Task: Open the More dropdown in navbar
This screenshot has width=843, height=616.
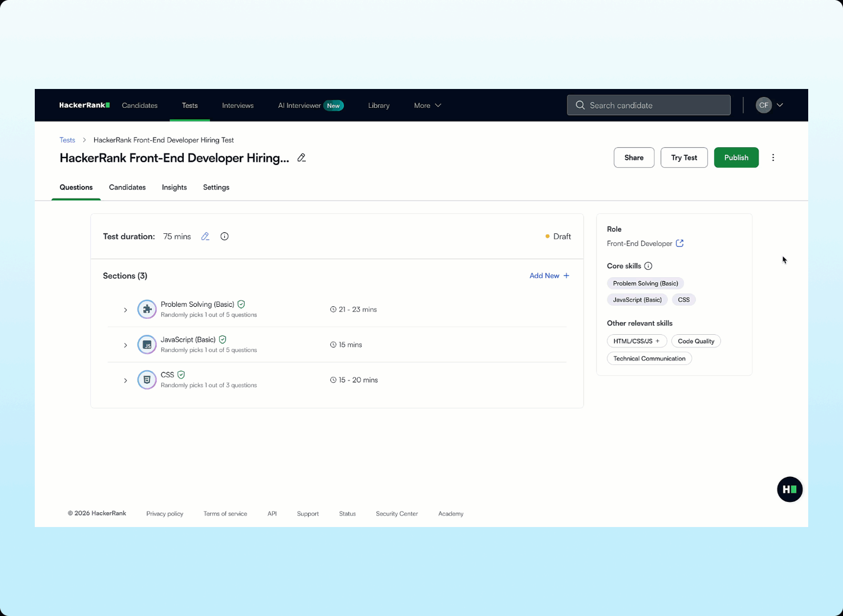Action: coord(428,106)
